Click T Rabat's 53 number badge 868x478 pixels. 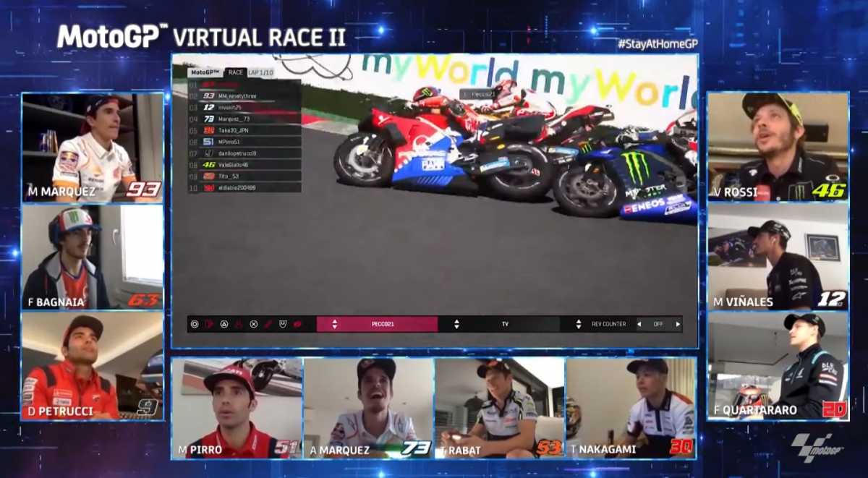point(549,448)
